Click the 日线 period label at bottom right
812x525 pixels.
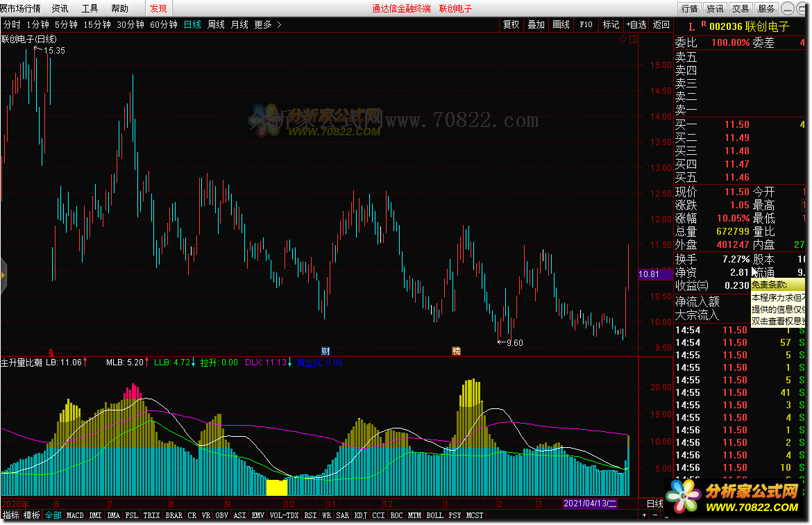[654, 503]
